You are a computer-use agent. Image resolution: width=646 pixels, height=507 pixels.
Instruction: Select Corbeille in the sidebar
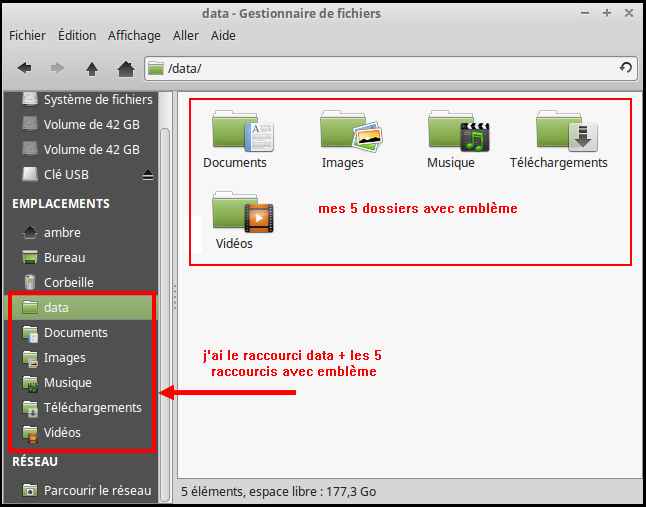click(x=68, y=283)
